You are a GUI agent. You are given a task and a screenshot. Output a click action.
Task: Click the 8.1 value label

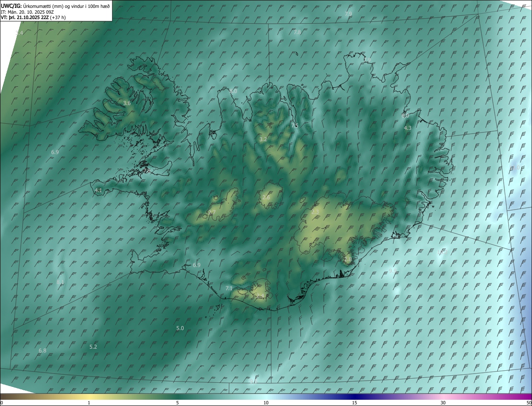60,282
